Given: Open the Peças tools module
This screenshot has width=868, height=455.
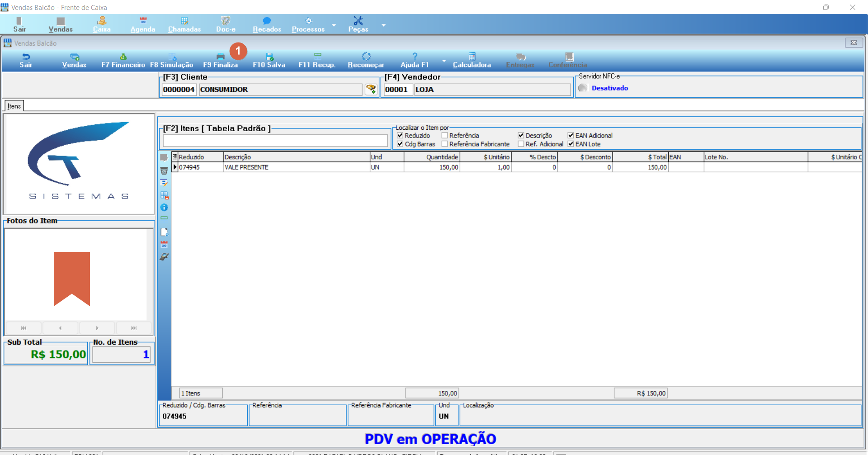Looking at the screenshot, I should coord(358,24).
